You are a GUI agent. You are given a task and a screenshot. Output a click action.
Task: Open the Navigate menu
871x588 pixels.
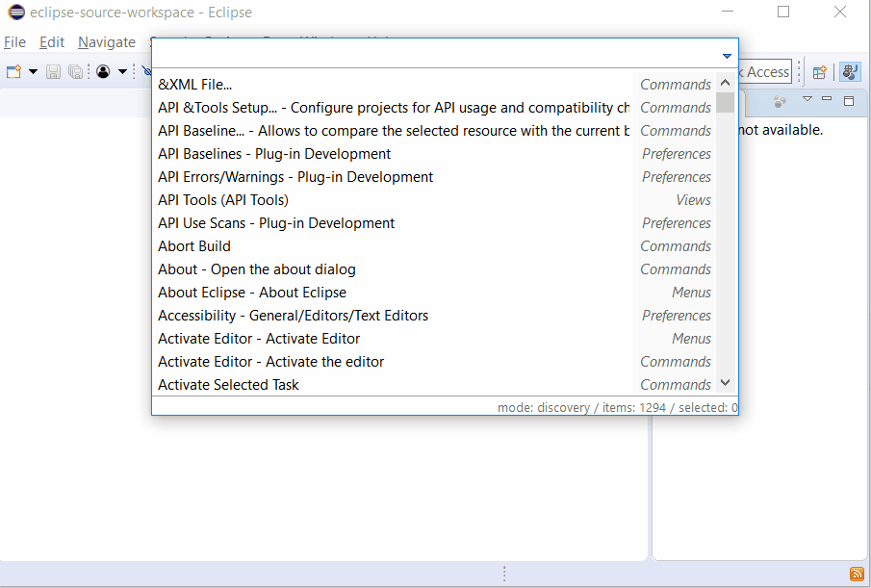point(107,42)
